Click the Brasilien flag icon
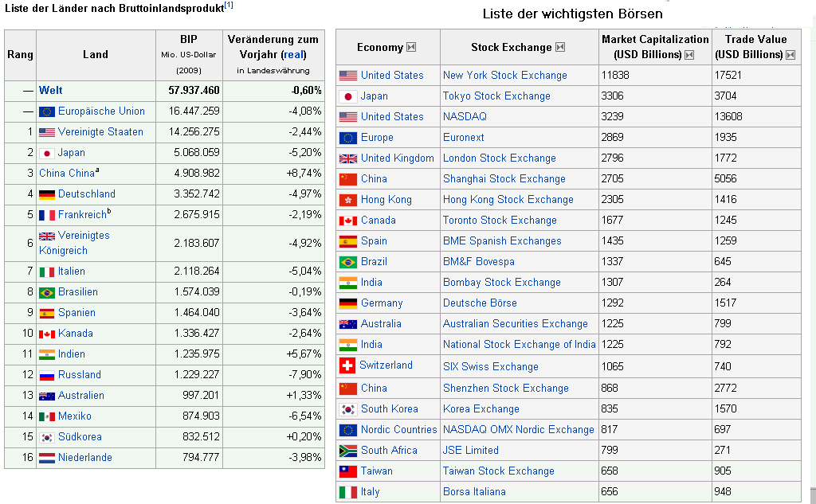 [47, 293]
